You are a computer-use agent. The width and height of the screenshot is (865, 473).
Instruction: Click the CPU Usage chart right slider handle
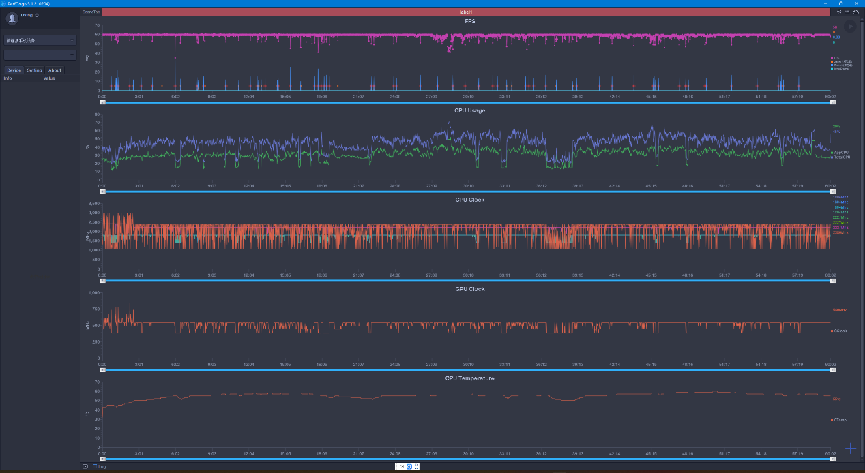[833, 192]
